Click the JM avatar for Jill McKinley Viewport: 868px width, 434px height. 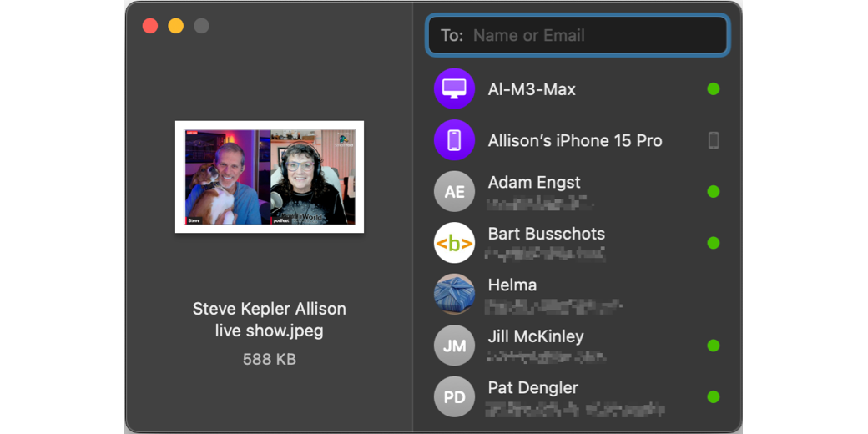[x=454, y=346]
